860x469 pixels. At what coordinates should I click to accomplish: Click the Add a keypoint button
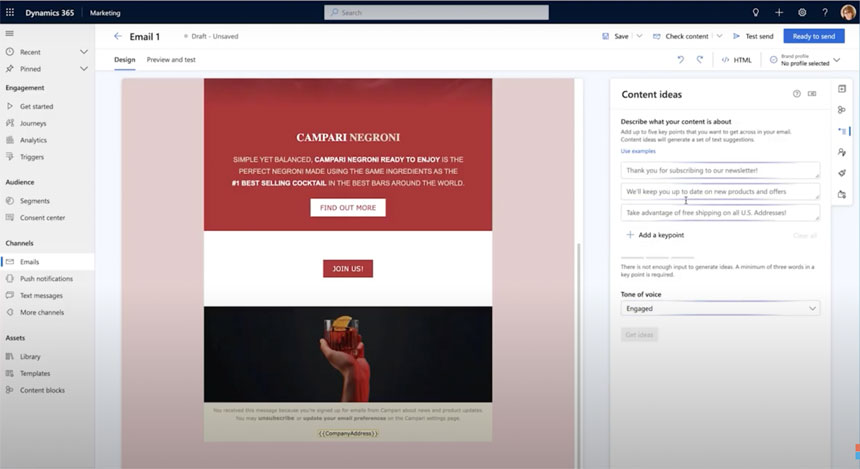pyautogui.click(x=655, y=235)
